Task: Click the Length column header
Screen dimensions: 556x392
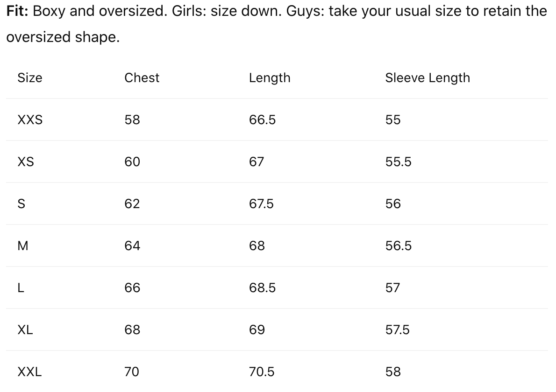Action: click(x=270, y=77)
